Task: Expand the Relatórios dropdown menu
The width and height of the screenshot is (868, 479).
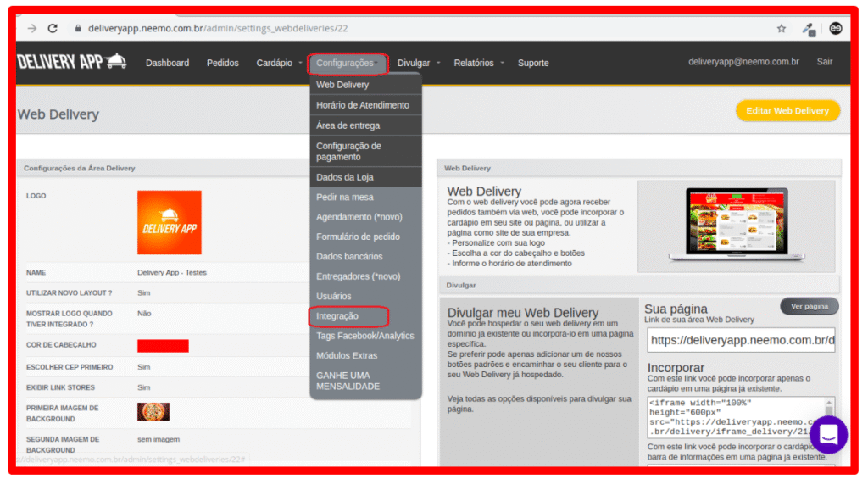Action: click(x=478, y=63)
